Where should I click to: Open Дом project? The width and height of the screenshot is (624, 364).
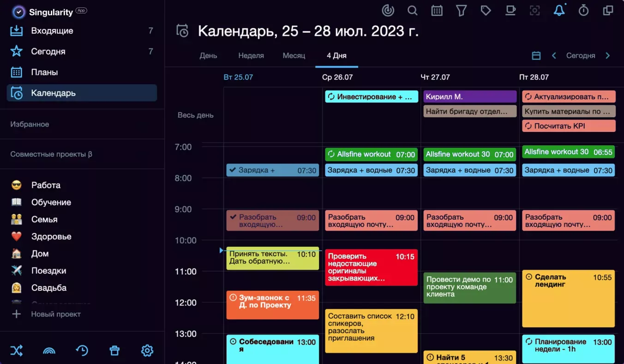tap(40, 253)
